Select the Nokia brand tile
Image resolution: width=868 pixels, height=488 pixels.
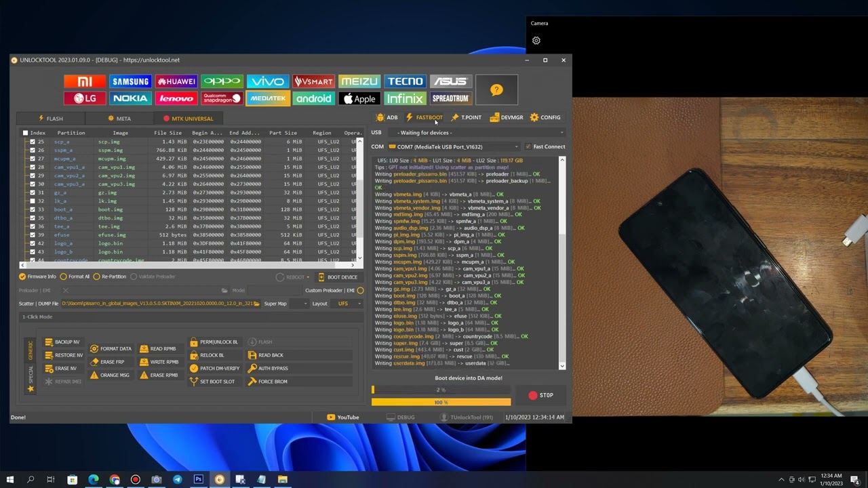coord(130,98)
